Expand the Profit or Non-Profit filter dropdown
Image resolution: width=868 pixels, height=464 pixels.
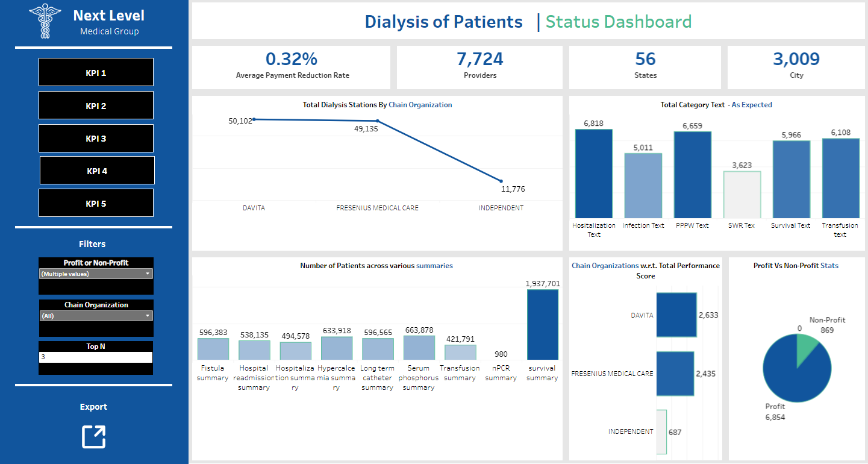click(x=96, y=274)
